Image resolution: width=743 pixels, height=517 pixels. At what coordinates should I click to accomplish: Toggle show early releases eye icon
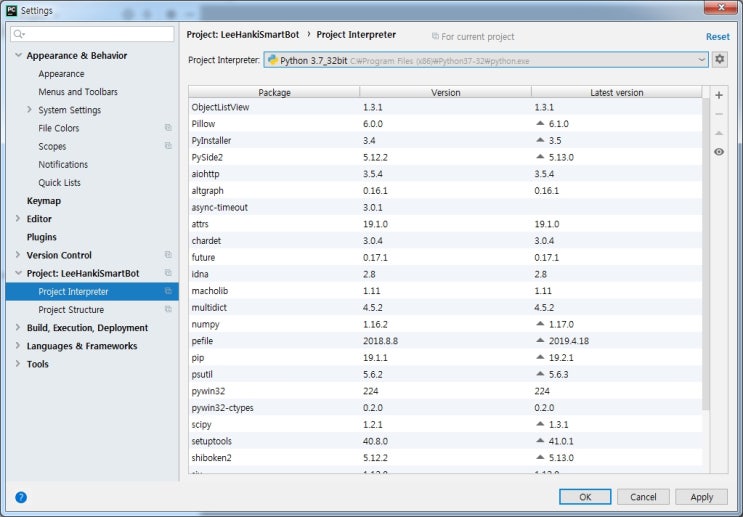click(x=719, y=152)
